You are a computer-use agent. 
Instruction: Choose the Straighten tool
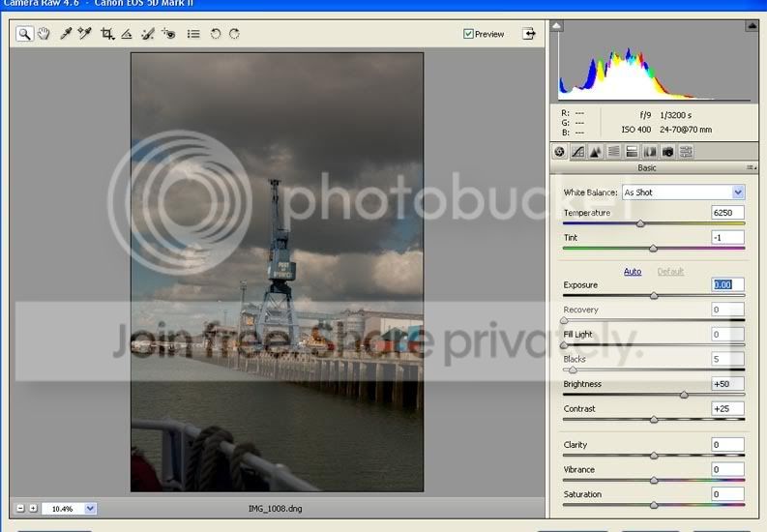pyautogui.click(x=127, y=34)
